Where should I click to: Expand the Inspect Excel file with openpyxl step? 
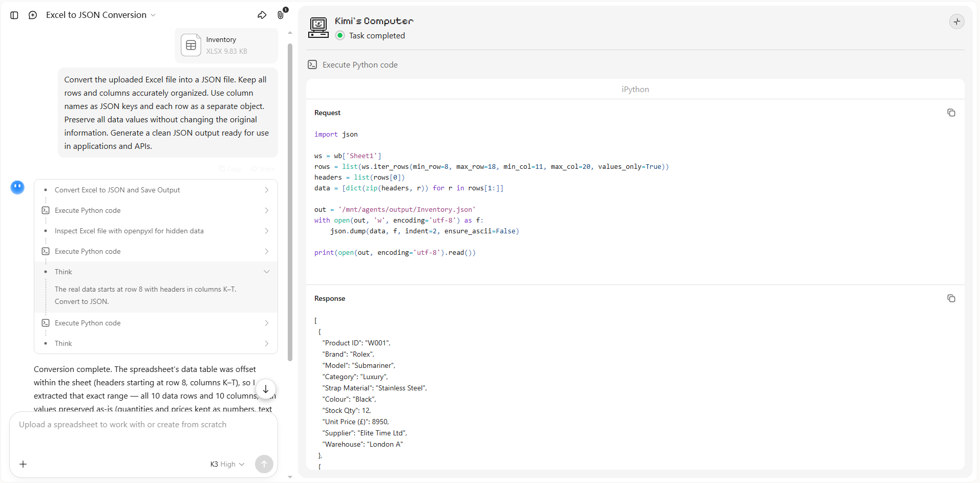(156, 231)
